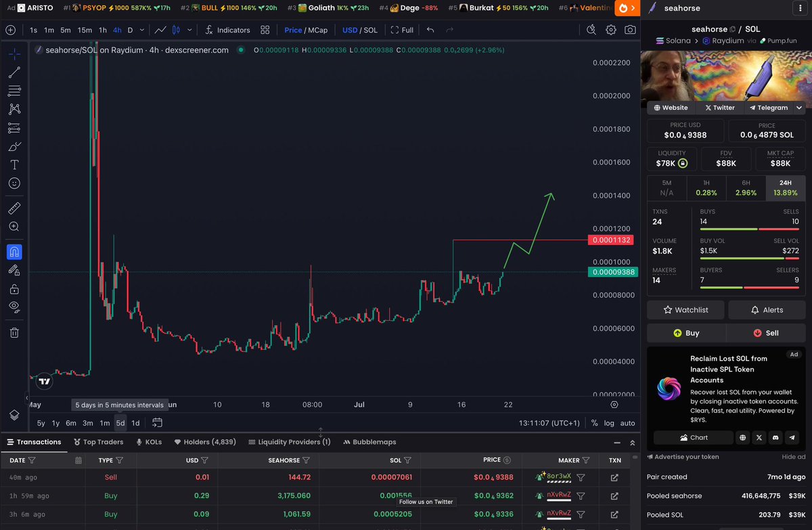Toggle lock all drawing tools

14,289
